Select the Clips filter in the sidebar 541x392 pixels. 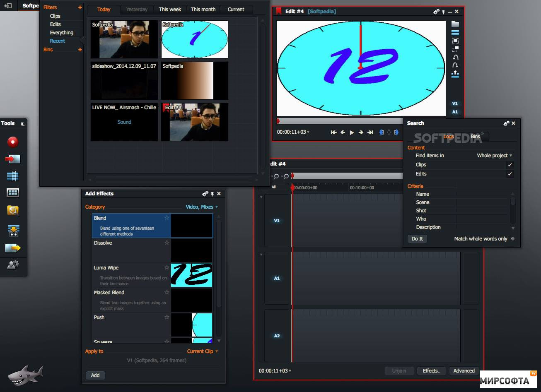pyautogui.click(x=55, y=16)
